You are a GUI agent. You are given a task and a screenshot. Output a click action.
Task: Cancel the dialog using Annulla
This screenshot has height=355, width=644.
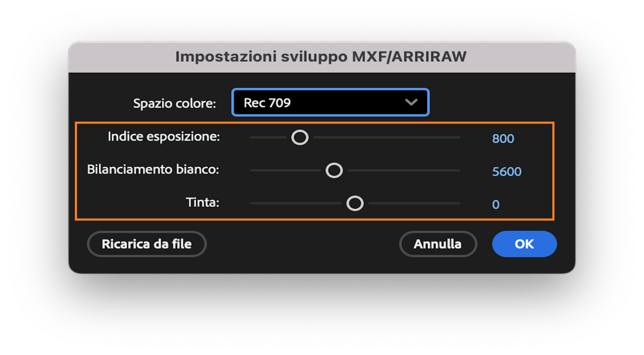pyautogui.click(x=438, y=244)
